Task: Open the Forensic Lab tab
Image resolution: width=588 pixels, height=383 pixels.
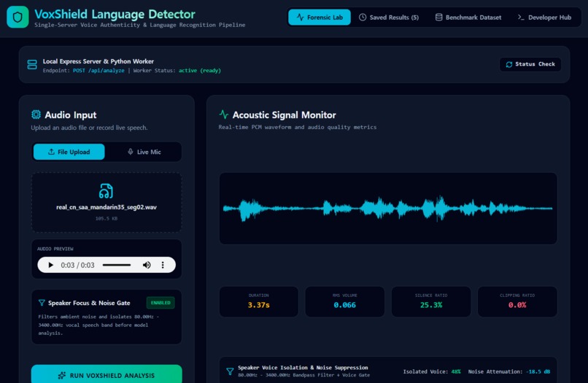Action: (320, 18)
